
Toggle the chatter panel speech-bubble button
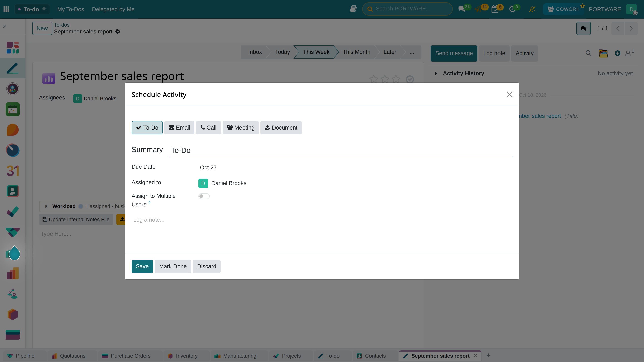[583, 28]
